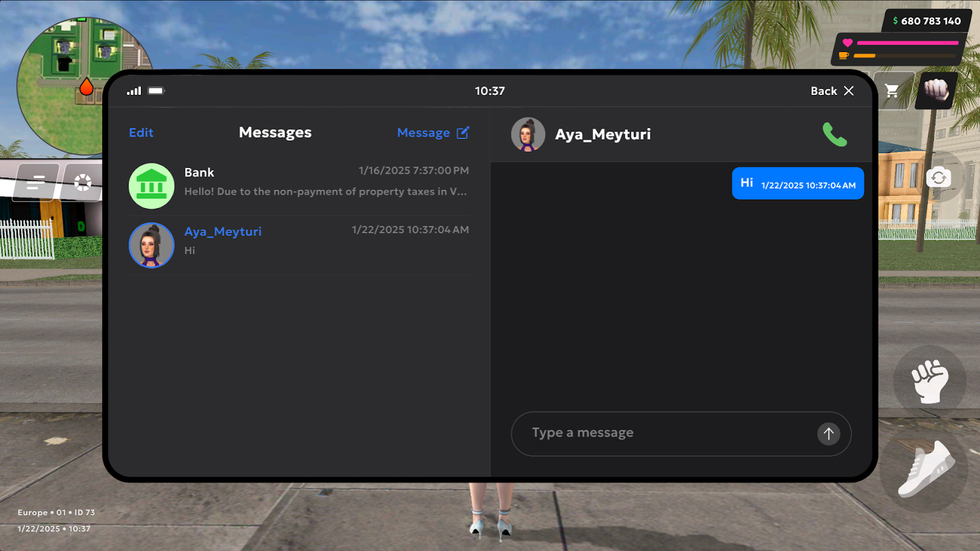Select the fist weapon slot icon
This screenshot has width=980, height=551.
[x=936, y=90]
